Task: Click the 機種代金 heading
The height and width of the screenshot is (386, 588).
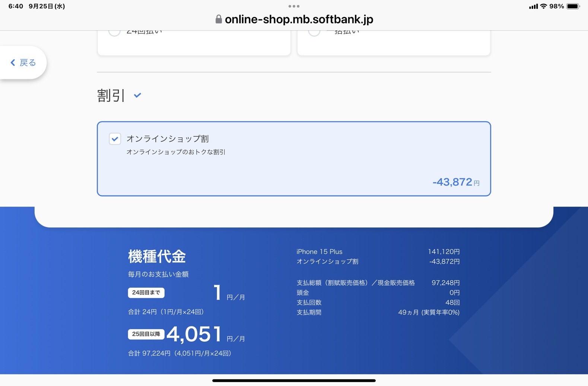Action: [157, 256]
